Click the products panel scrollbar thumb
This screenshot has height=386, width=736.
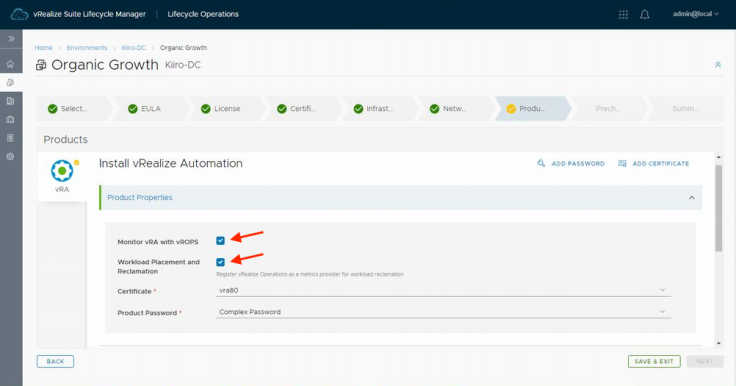pos(719,208)
